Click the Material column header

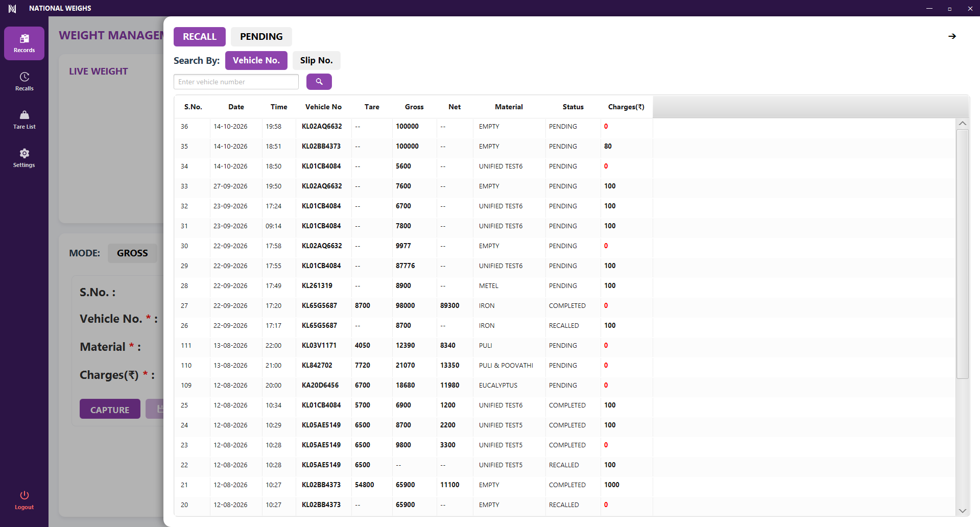tap(509, 107)
